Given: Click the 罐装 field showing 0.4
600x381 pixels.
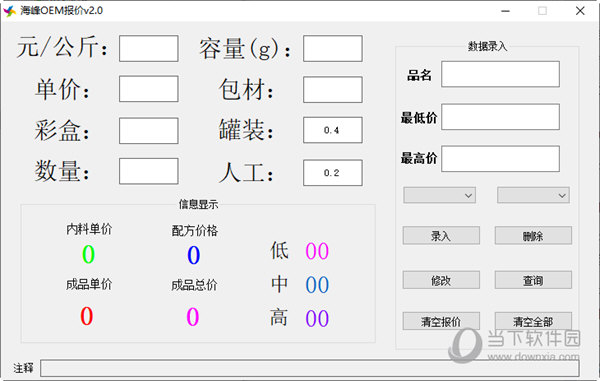Looking at the screenshot, I should pyautogui.click(x=333, y=130).
